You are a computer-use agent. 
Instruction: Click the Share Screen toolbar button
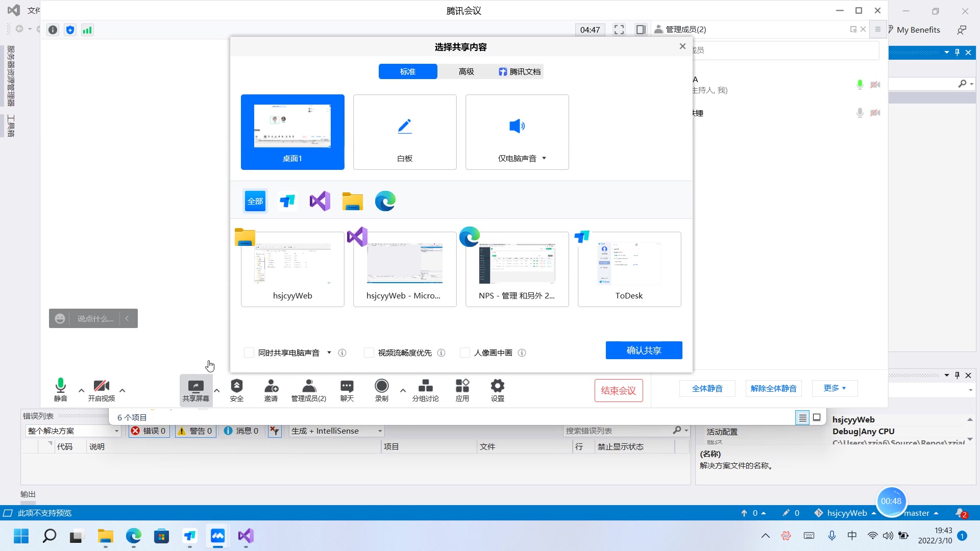pos(196,390)
